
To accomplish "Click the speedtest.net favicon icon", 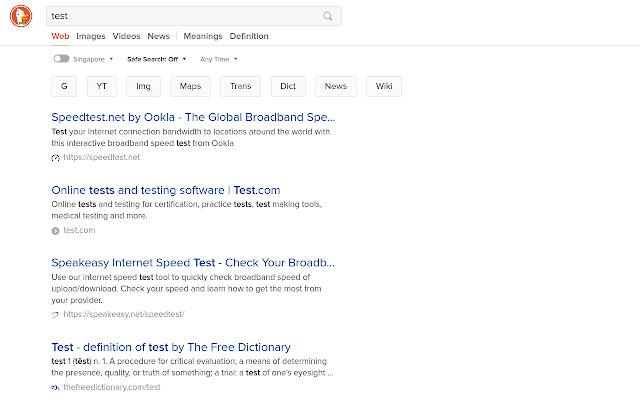I will point(56,158).
